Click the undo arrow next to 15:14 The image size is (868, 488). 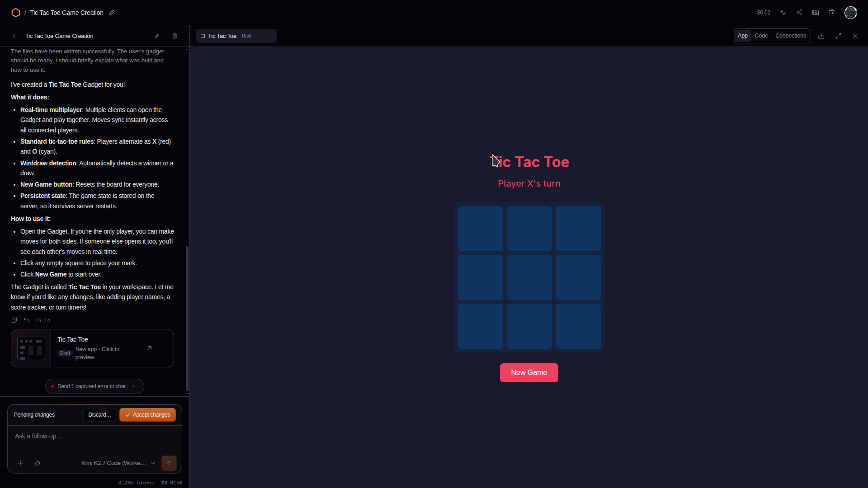27,320
